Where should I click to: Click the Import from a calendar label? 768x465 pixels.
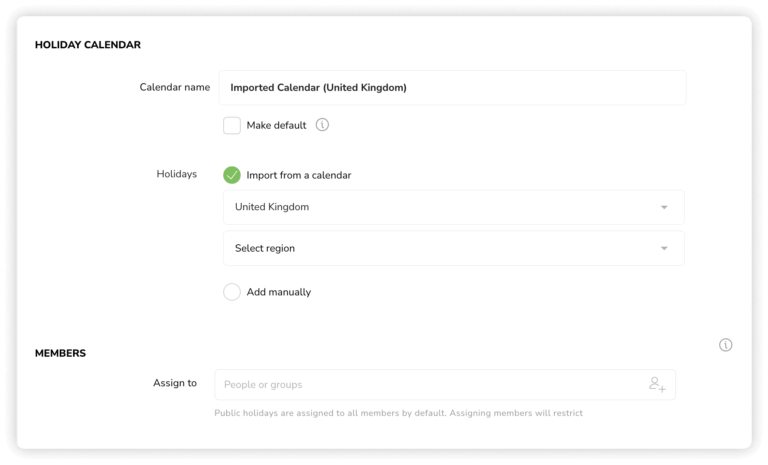[x=299, y=175]
